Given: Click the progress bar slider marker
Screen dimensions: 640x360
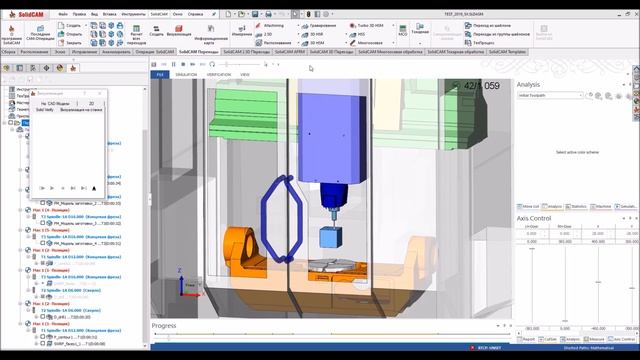Looking at the screenshot, I should pos(169,337).
